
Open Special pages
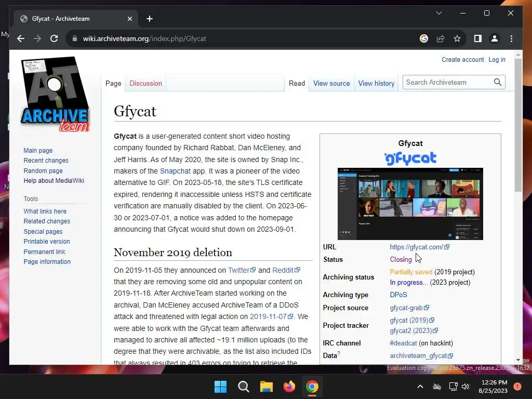43,231
